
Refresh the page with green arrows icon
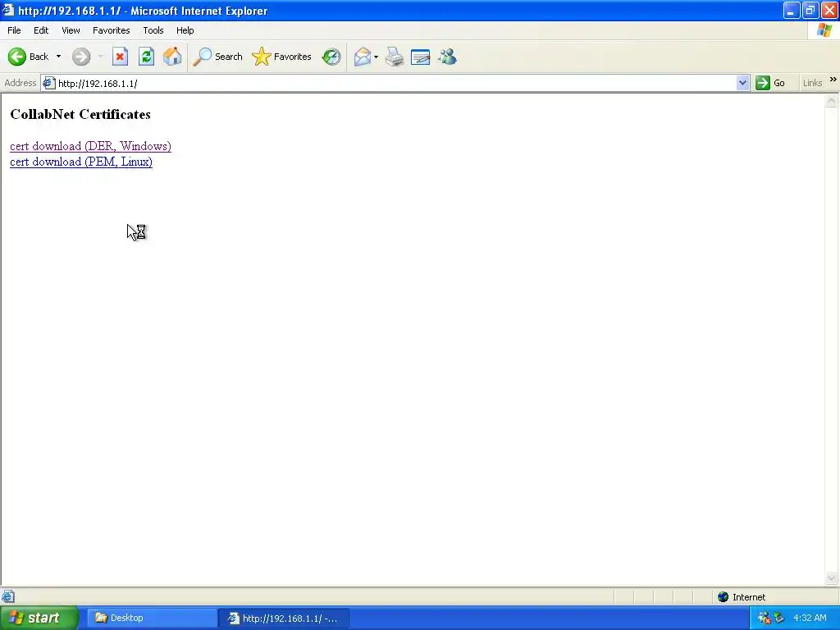point(146,57)
